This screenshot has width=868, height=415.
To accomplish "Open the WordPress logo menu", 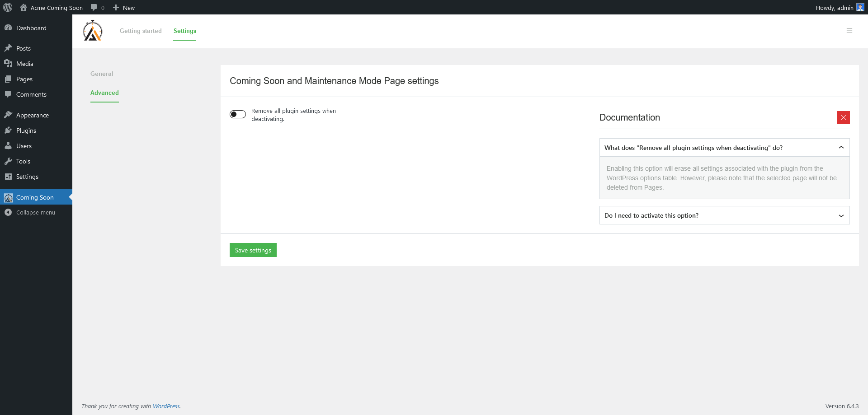I will (x=8, y=7).
